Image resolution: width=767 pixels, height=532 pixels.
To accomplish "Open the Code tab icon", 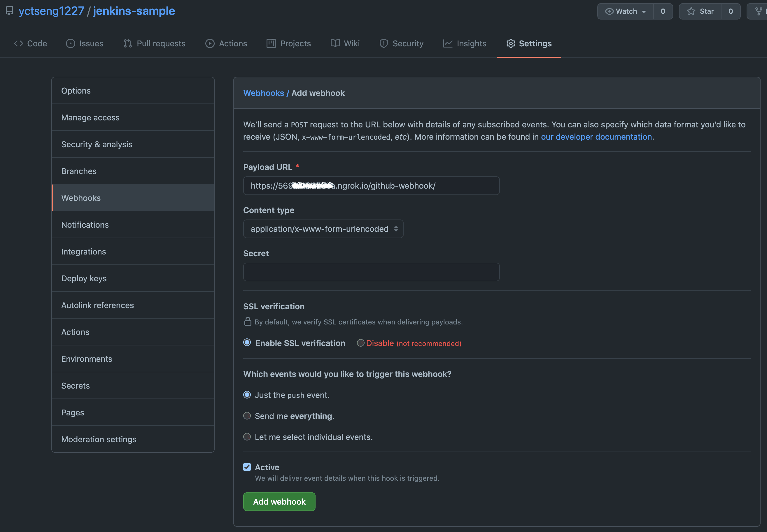I will (x=18, y=43).
